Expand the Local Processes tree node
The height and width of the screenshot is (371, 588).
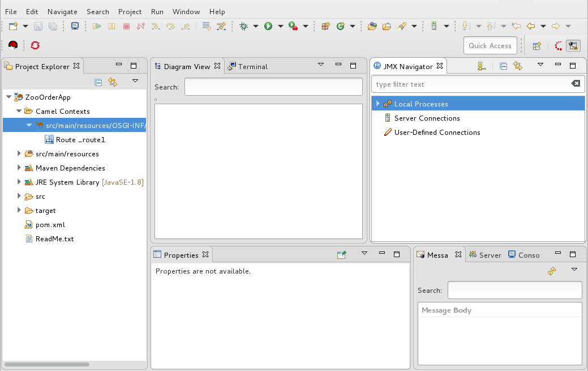coord(377,104)
